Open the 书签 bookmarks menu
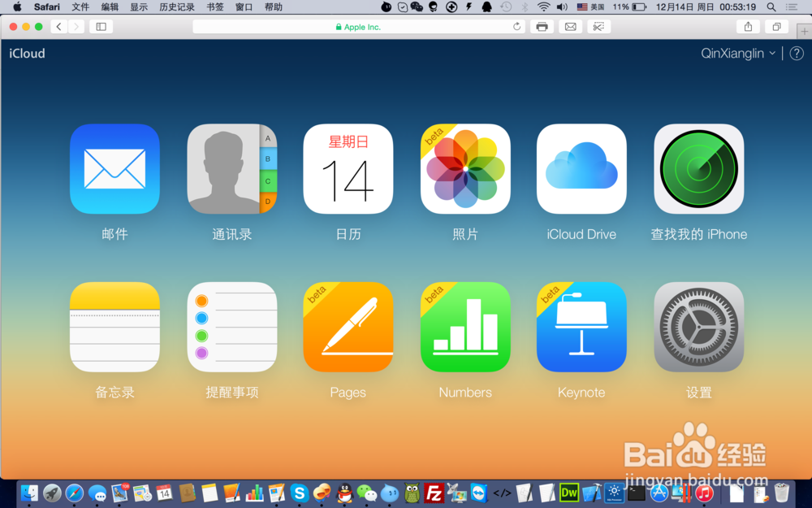Image resolution: width=812 pixels, height=508 pixels. tap(214, 7)
